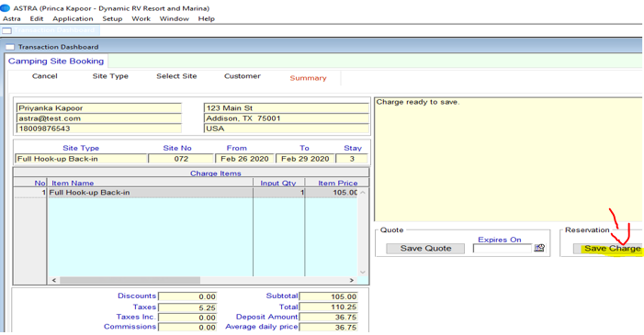This screenshot has height=335, width=644.
Task: Click the Subtotal value 105.00
Action: coord(329,296)
